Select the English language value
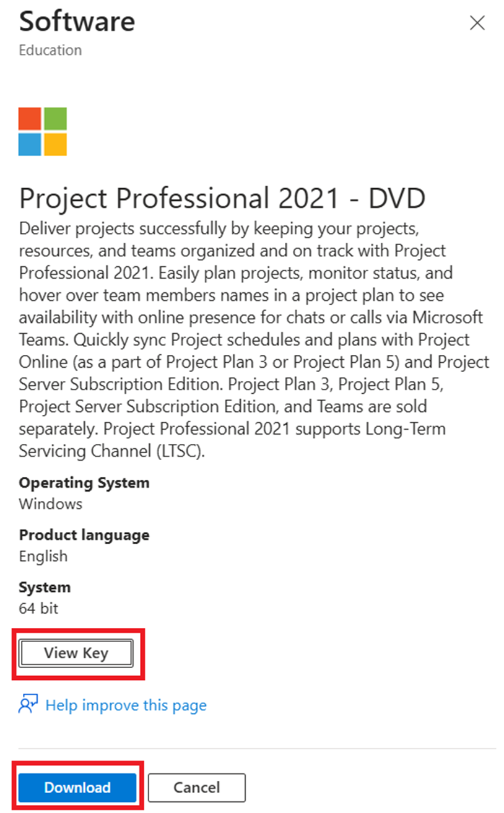 43,556
